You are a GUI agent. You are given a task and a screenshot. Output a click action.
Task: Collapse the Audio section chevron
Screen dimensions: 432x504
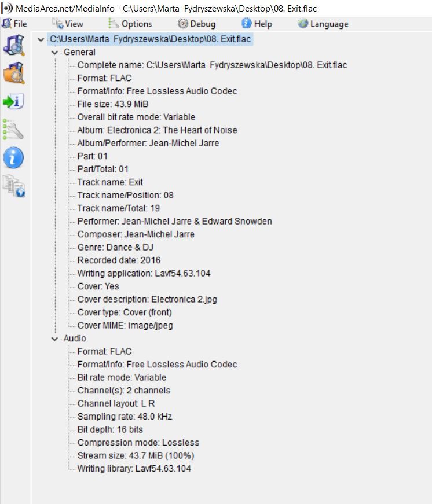click(x=54, y=339)
